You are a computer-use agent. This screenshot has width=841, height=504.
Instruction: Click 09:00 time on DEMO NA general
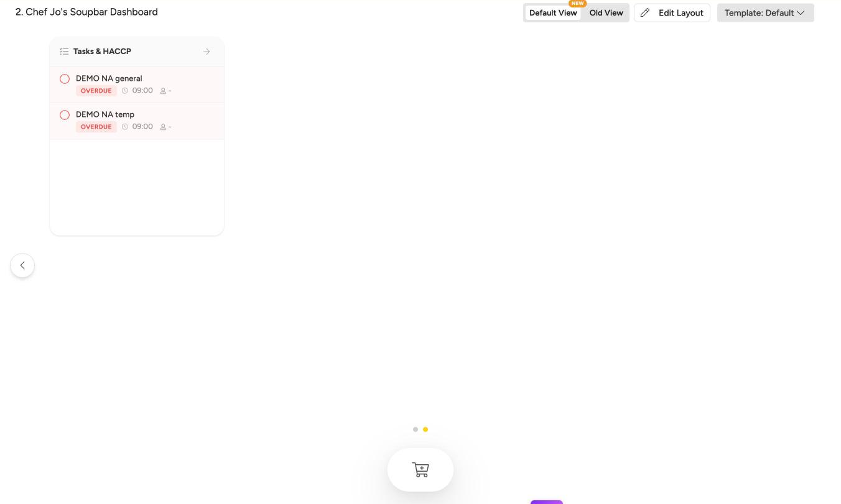(142, 91)
